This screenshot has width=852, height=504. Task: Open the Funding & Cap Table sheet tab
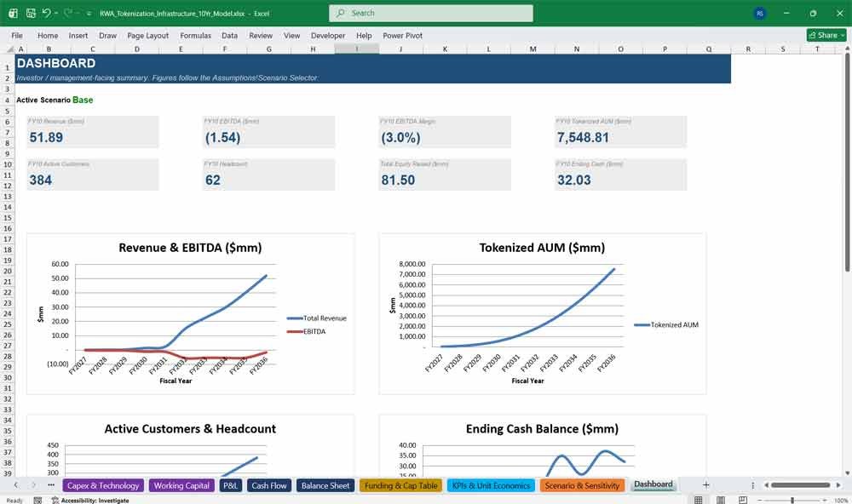point(401,485)
